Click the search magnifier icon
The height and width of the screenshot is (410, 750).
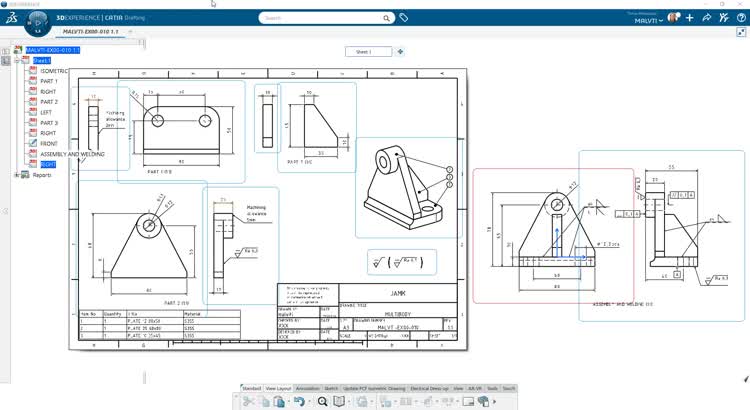pos(386,18)
